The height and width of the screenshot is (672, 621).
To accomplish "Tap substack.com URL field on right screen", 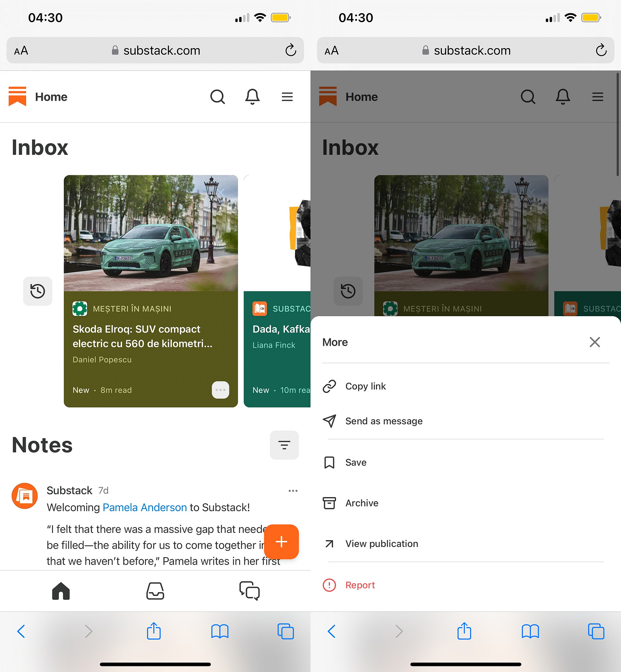I will tap(466, 50).
